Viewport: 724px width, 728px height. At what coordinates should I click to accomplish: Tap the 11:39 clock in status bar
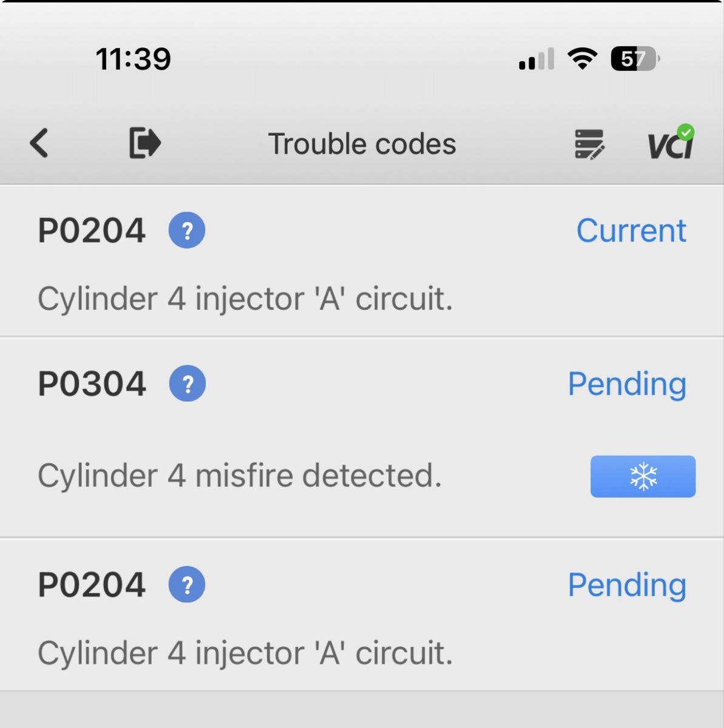(134, 59)
